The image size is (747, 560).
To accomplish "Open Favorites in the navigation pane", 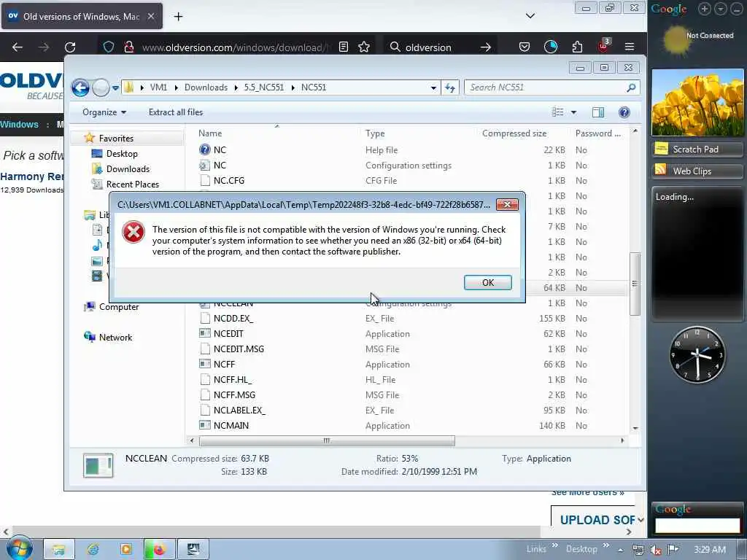I will click(x=116, y=138).
